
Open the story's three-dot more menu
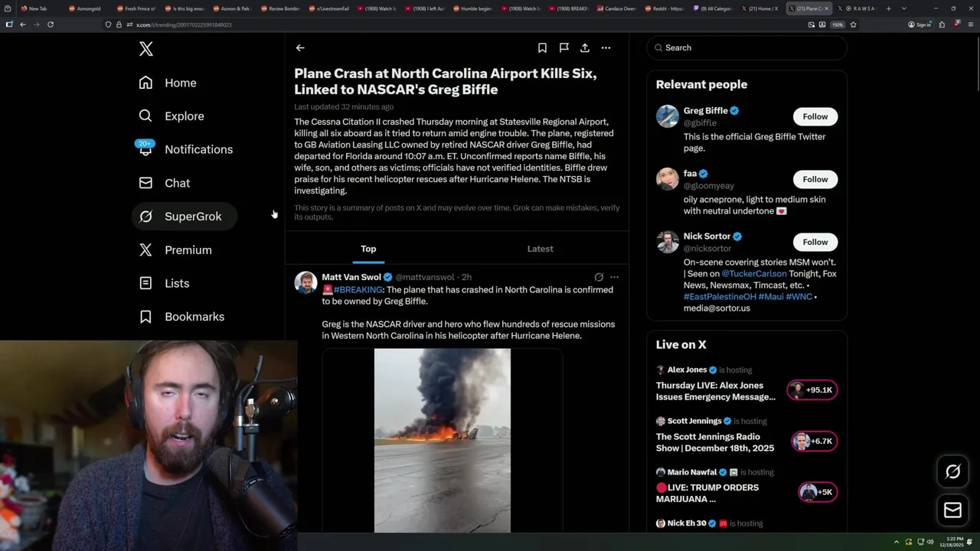tap(606, 47)
